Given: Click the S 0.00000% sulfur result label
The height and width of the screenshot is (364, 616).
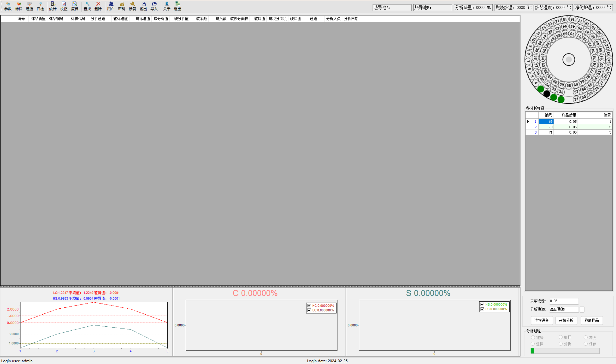Looking at the screenshot, I should click(428, 293).
